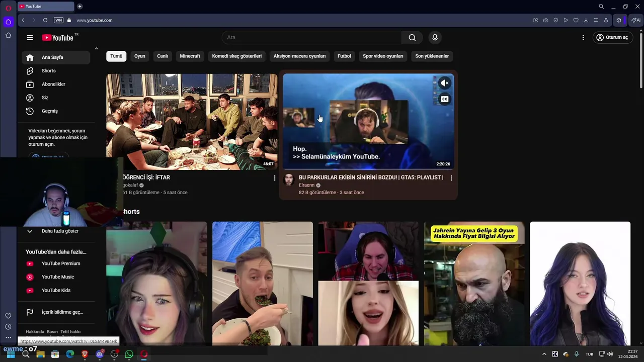
Task: Start voice search with microphone icon
Action: click(x=435, y=38)
